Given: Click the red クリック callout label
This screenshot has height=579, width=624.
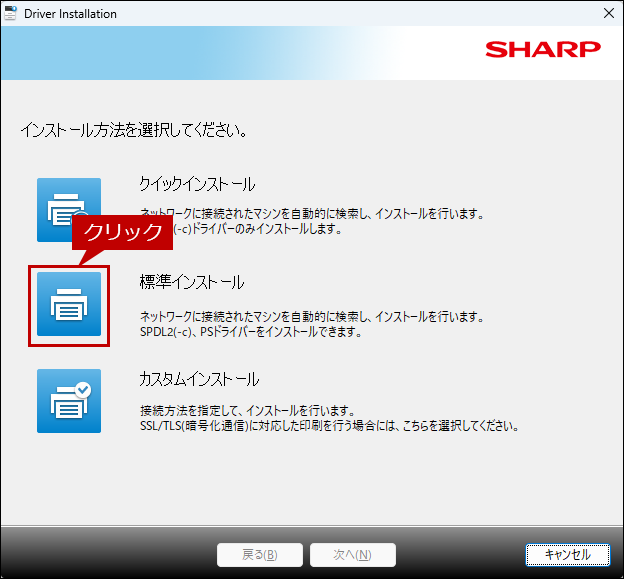Looking at the screenshot, I should click(121, 232).
